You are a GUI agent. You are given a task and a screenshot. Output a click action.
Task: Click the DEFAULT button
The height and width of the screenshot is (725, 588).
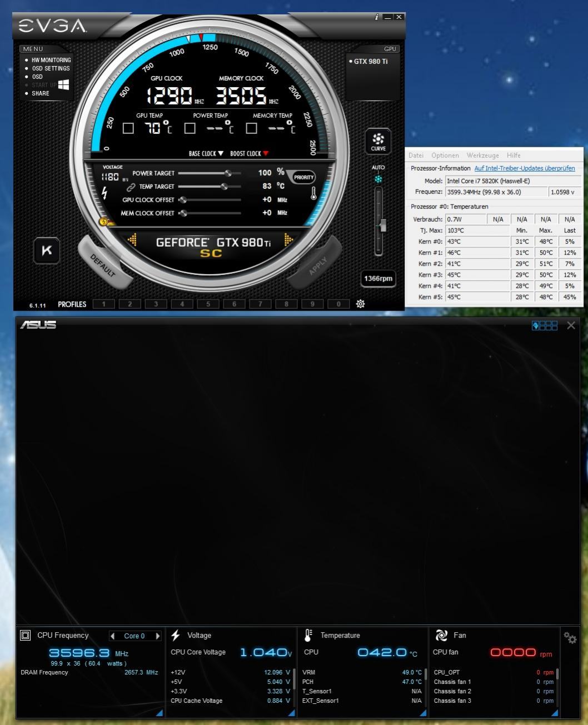click(x=103, y=266)
